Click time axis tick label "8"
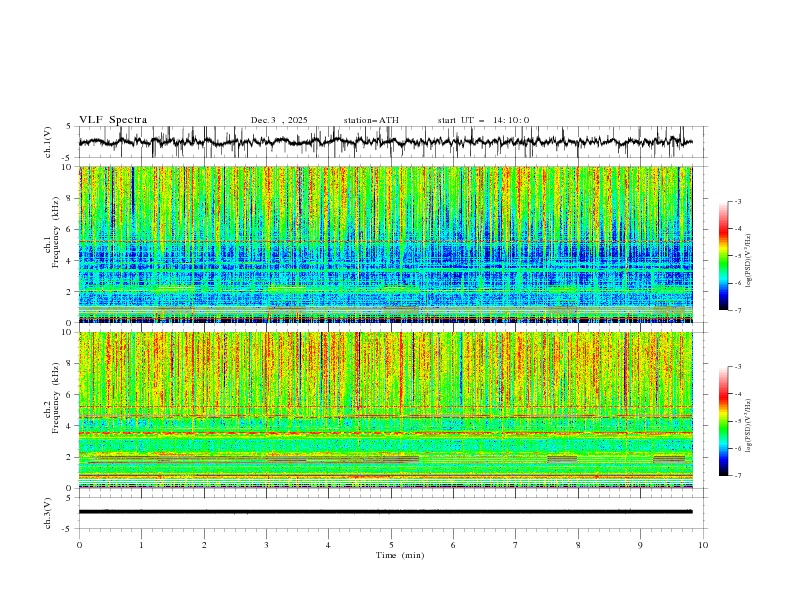This screenshot has width=792, height=612. (x=578, y=545)
